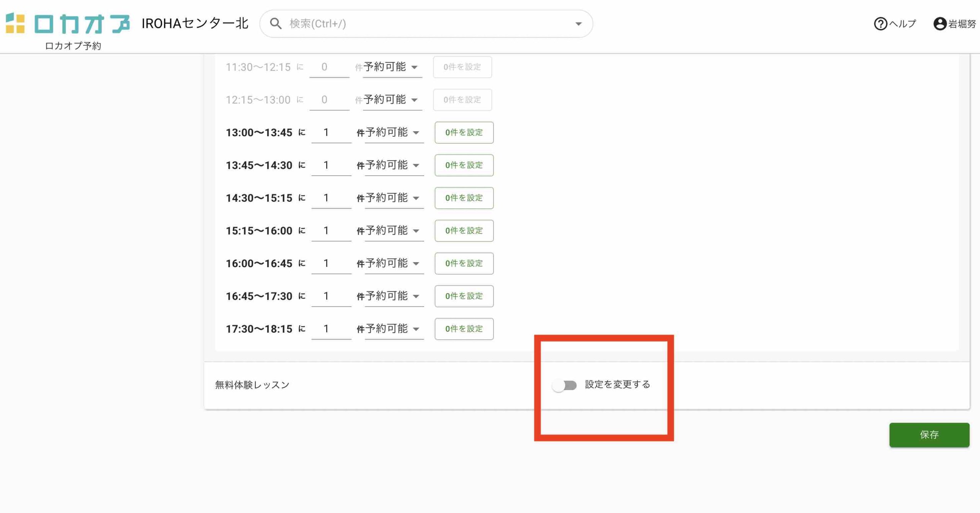Expand the search bar dropdown arrow
The image size is (980, 513).
click(578, 24)
